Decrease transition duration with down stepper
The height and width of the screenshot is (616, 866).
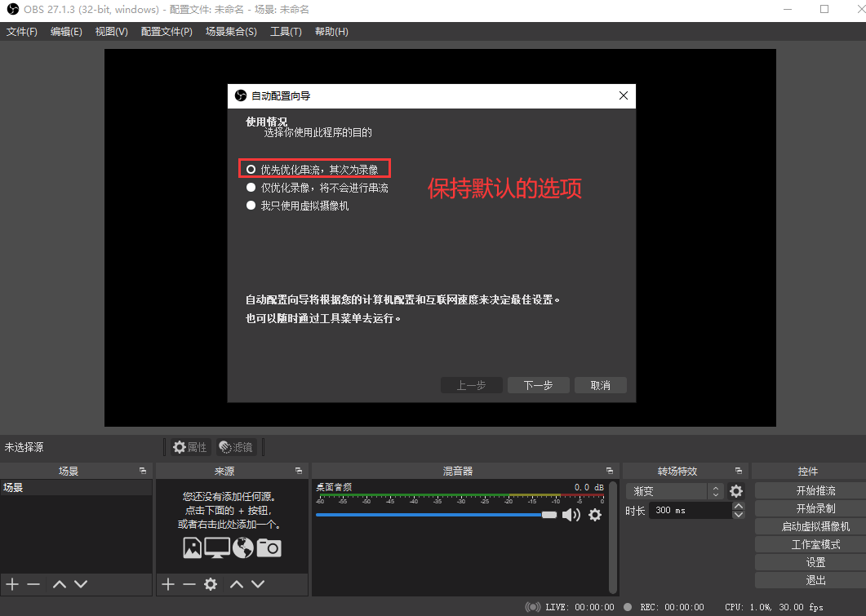(x=739, y=515)
